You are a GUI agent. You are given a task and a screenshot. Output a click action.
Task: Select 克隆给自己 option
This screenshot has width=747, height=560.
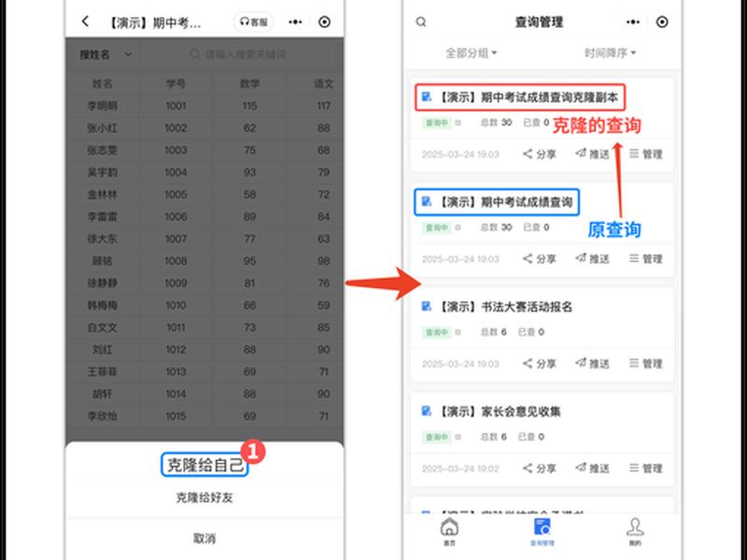[204, 465]
